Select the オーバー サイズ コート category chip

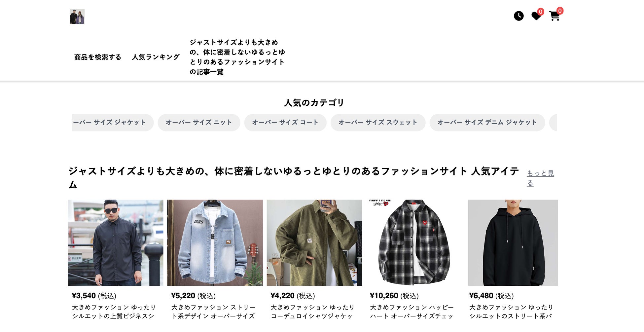pyautogui.click(x=285, y=123)
